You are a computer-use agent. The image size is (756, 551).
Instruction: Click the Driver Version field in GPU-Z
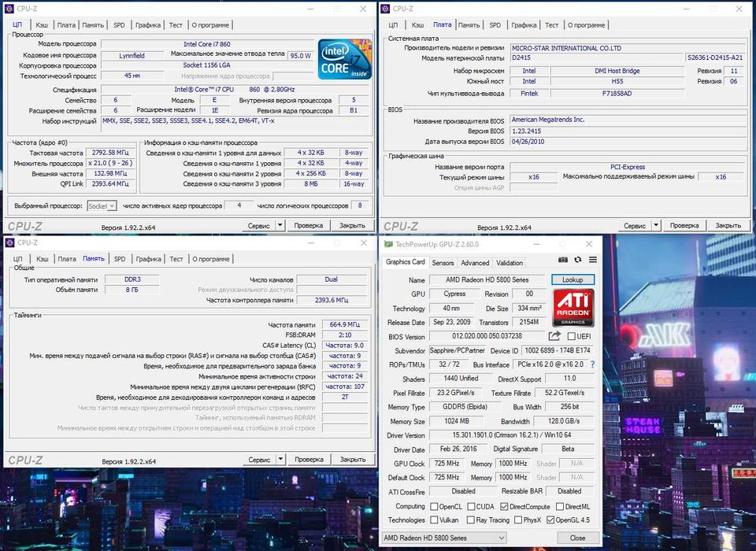coord(512,435)
